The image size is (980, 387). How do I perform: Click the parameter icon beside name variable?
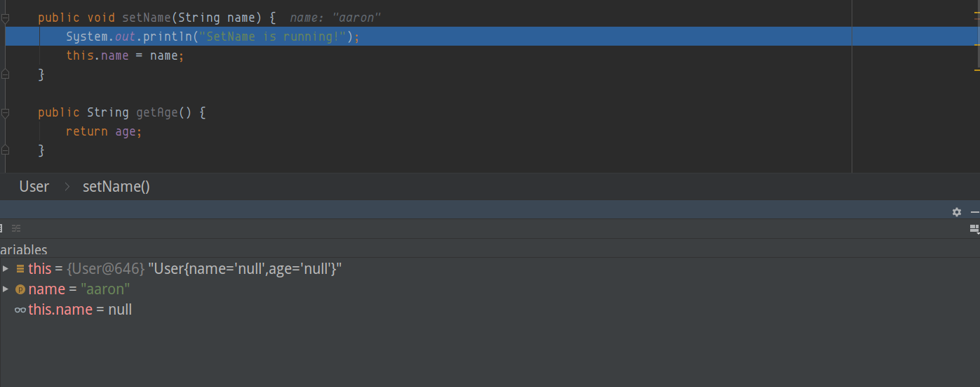pyautogui.click(x=20, y=289)
